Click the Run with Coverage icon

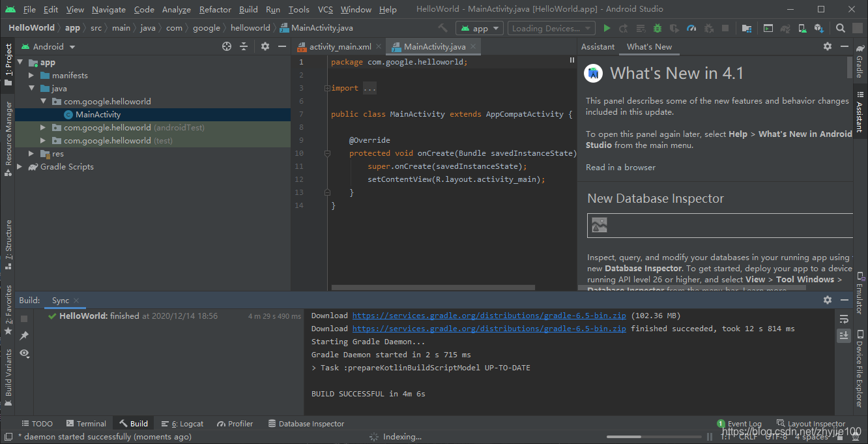point(674,28)
